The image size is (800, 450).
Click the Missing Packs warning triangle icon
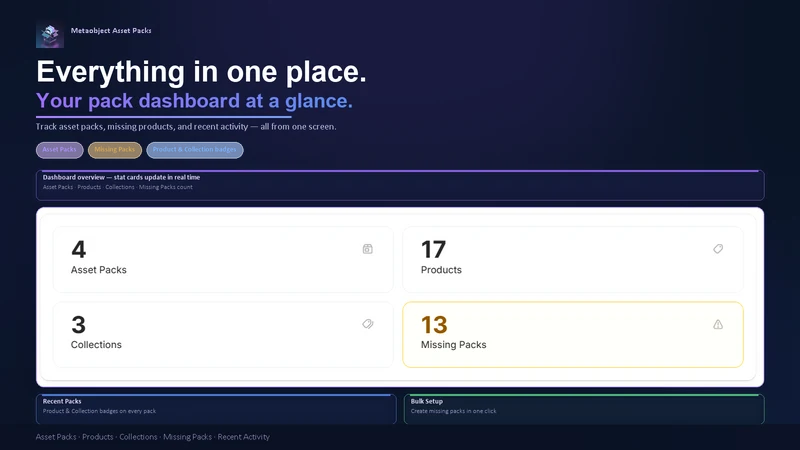coord(718,324)
